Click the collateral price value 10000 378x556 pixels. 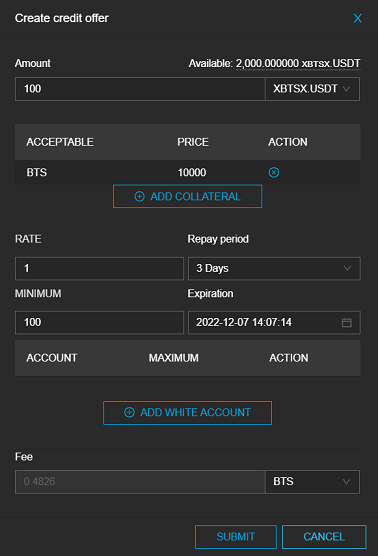click(x=192, y=172)
